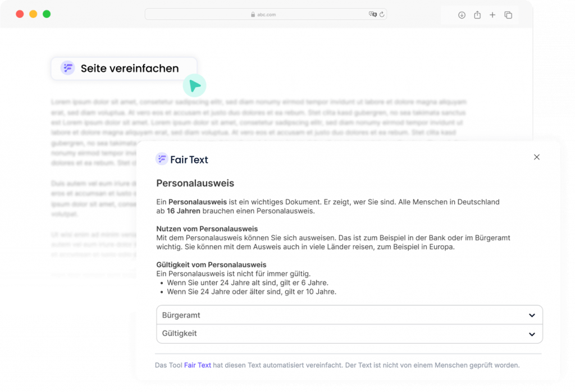
Task: Click the green fullscreen window button
Action: coord(47,14)
